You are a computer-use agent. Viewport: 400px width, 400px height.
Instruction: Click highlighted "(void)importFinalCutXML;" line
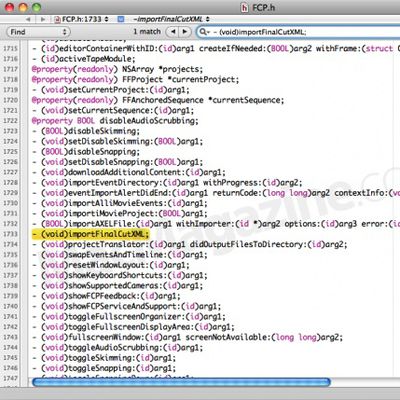click(90, 234)
